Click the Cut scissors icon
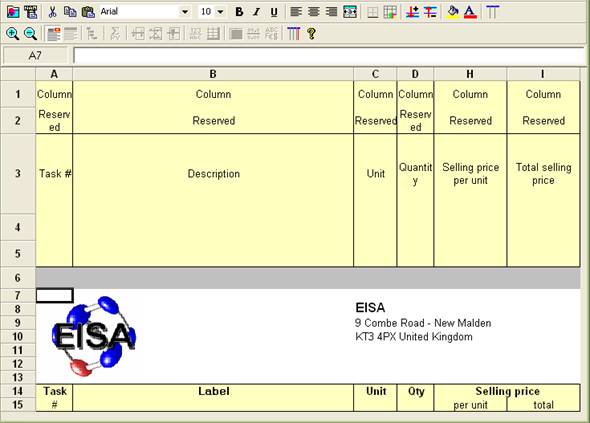 [x=52, y=12]
